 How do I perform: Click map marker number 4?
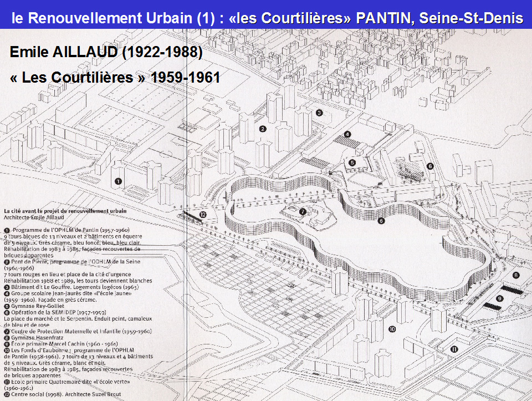tap(347, 134)
